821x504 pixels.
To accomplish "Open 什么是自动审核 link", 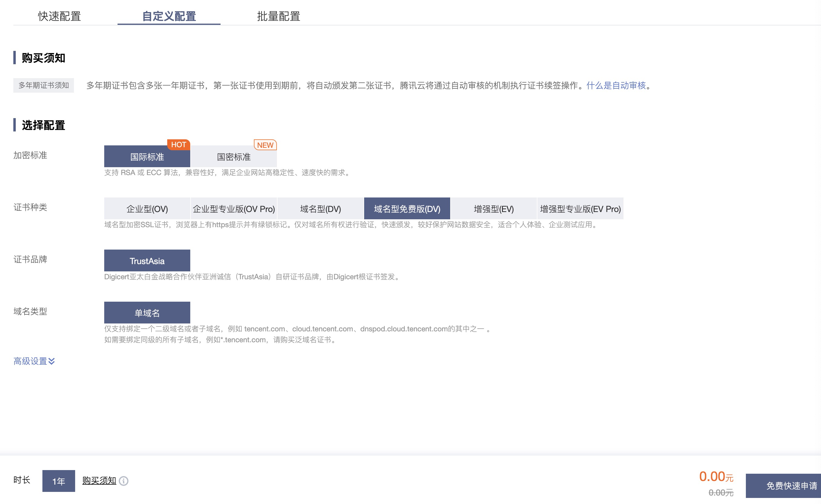I will click(x=616, y=86).
